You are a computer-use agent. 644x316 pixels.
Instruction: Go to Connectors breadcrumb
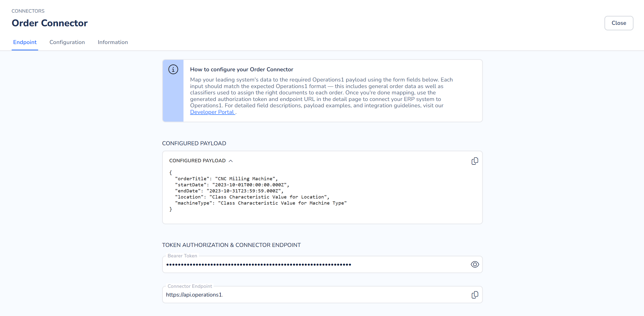tap(28, 11)
